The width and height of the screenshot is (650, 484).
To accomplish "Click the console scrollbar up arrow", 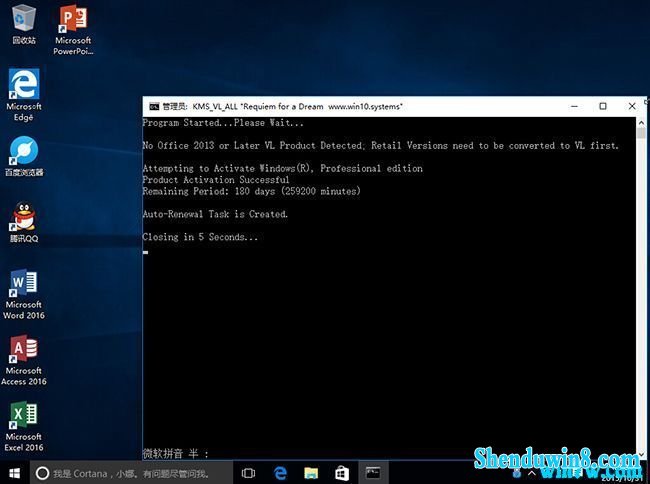I will 641,123.
